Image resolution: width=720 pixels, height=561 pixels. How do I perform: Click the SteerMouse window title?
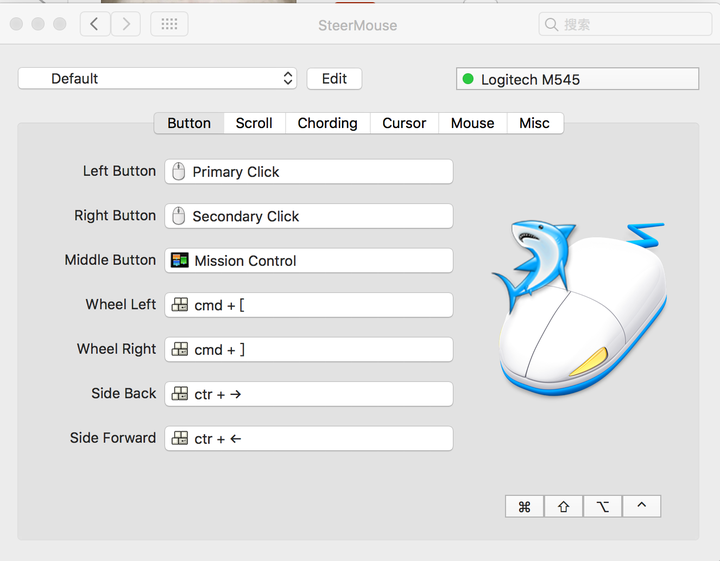358,25
